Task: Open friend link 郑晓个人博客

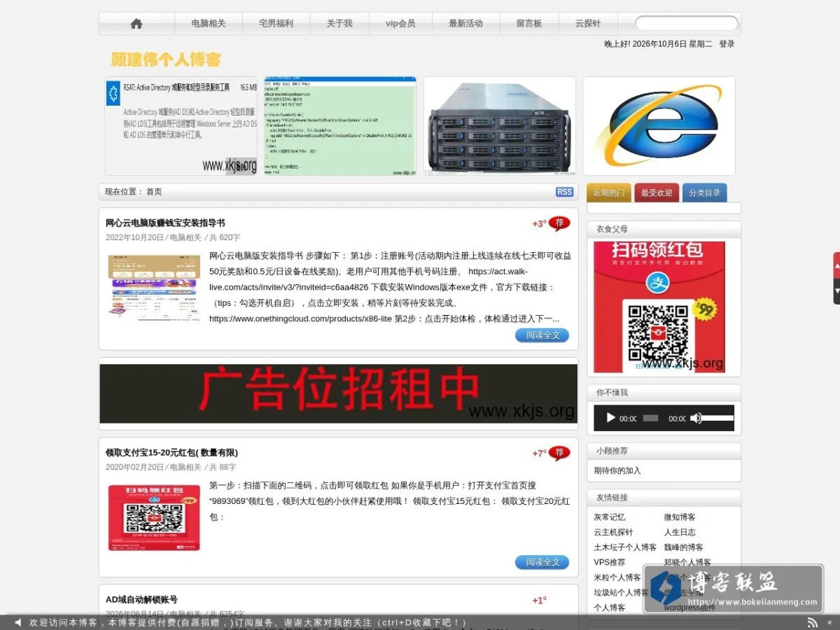Action: click(x=687, y=563)
